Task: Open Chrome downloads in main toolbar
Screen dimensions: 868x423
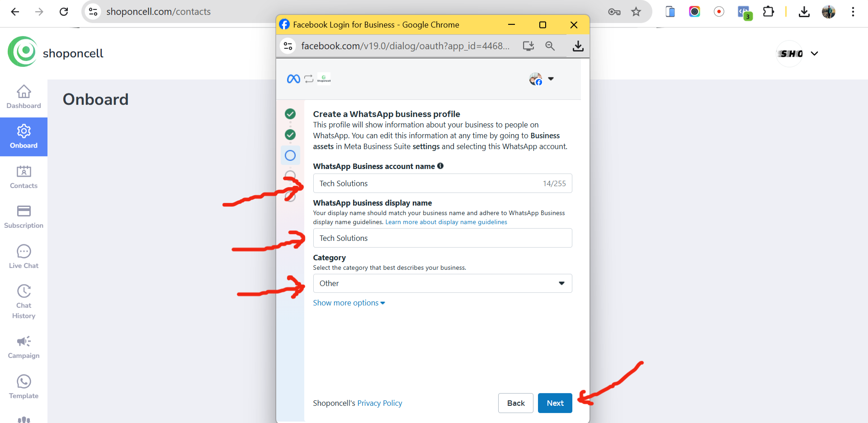Action: tap(804, 12)
